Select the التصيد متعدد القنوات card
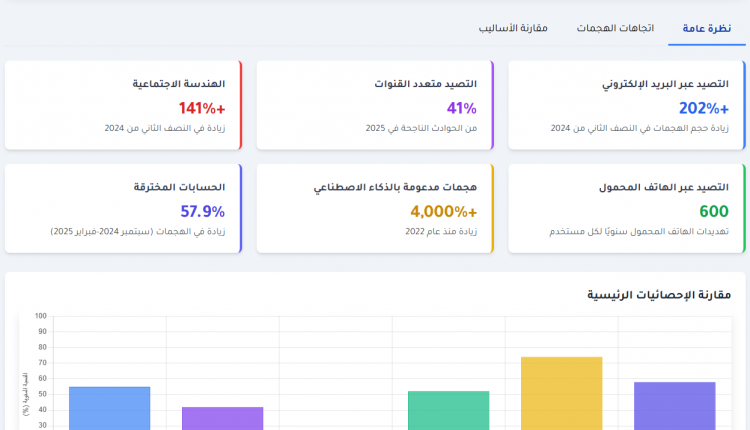This screenshot has width=750, height=430. [375, 105]
